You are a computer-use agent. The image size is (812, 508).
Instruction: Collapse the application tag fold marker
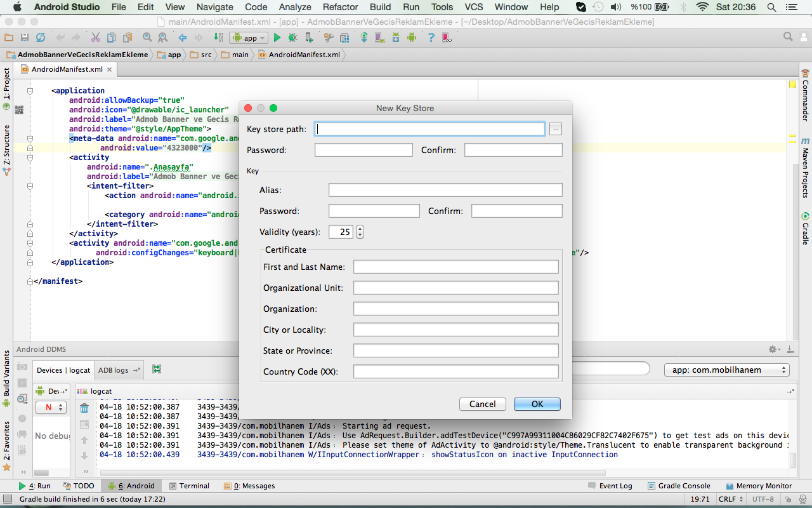tap(29, 91)
